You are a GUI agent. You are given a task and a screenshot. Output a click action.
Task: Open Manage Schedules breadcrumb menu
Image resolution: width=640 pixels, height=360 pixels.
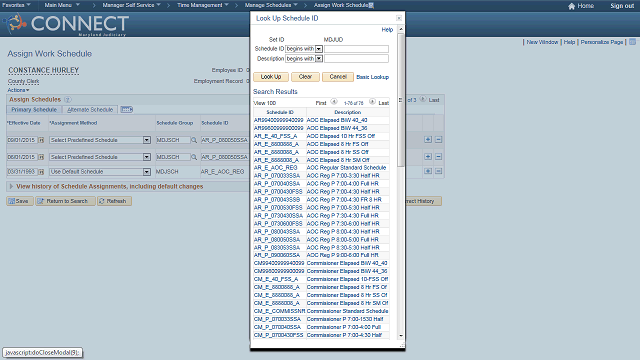coord(271,5)
